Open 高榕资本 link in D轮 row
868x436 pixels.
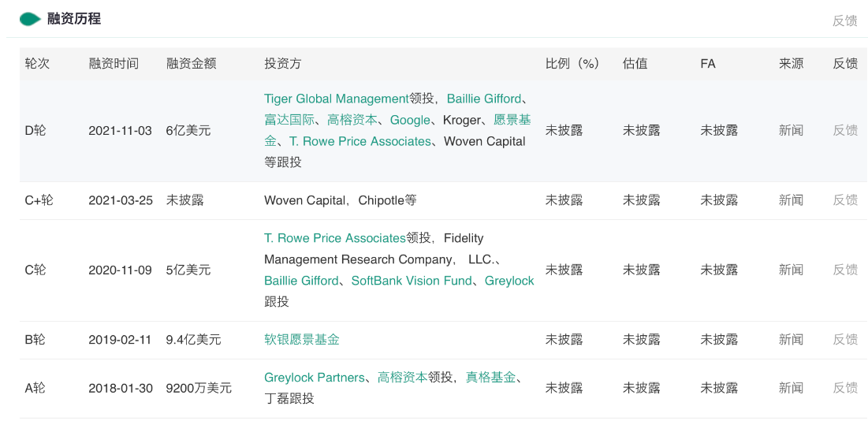tap(352, 120)
